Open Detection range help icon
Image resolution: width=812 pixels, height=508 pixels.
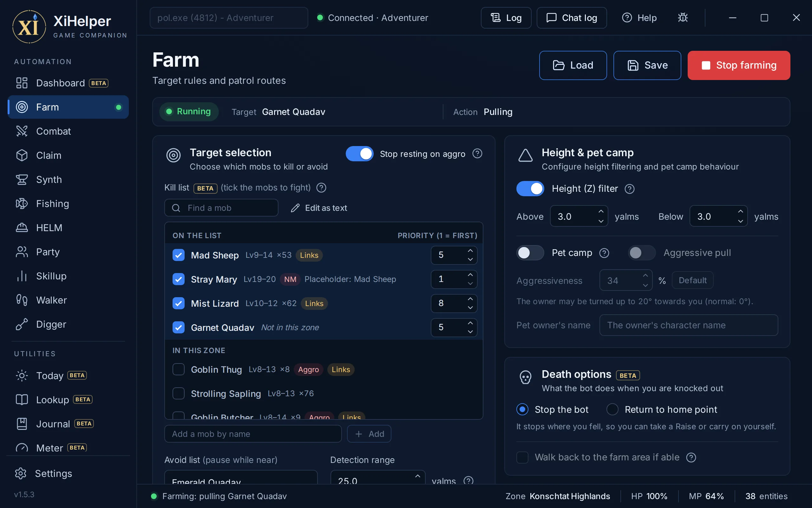[468, 481]
